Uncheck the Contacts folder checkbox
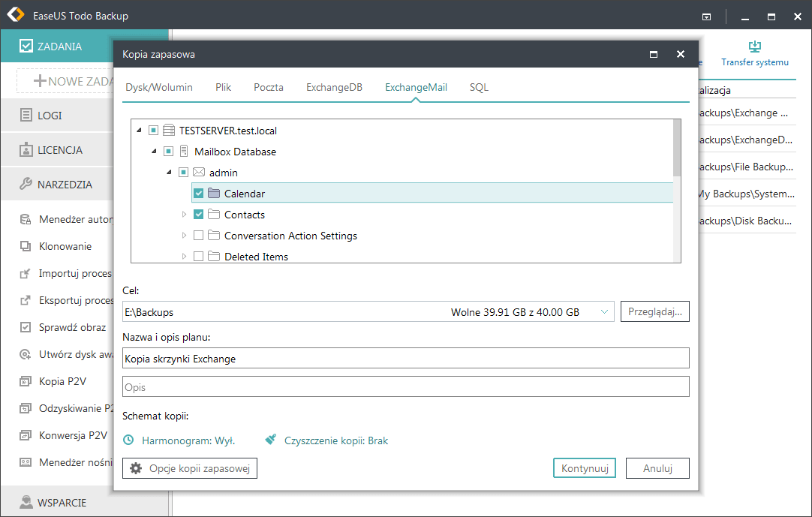The image size is (812, 517). pos(198,215)
